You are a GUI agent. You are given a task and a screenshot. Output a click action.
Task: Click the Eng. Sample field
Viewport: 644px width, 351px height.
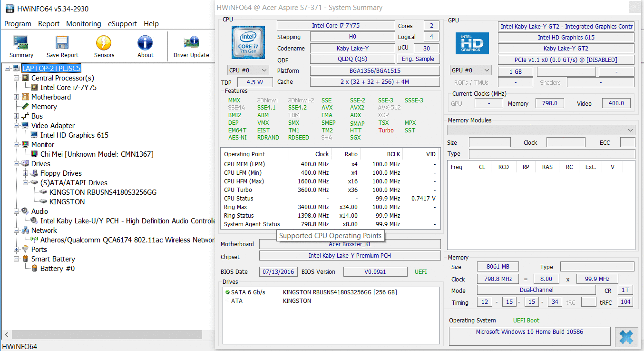pos(418,59)
